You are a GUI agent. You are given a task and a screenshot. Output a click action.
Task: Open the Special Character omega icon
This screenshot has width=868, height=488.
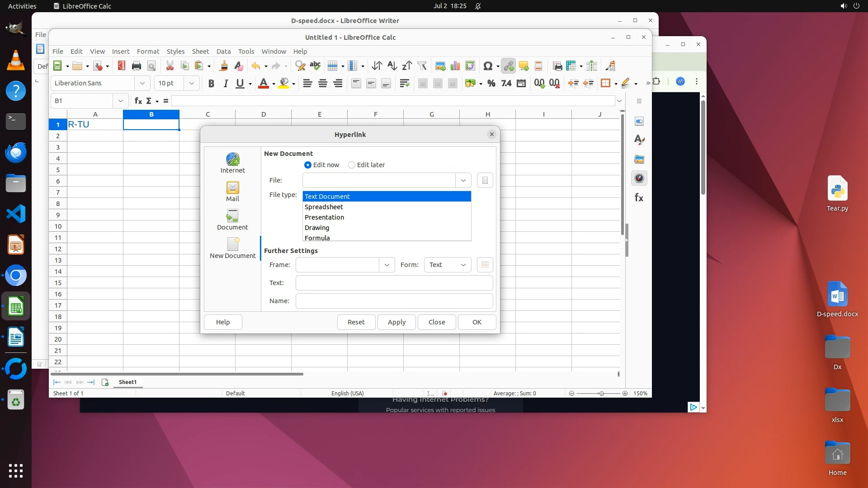tap(487, 66)
